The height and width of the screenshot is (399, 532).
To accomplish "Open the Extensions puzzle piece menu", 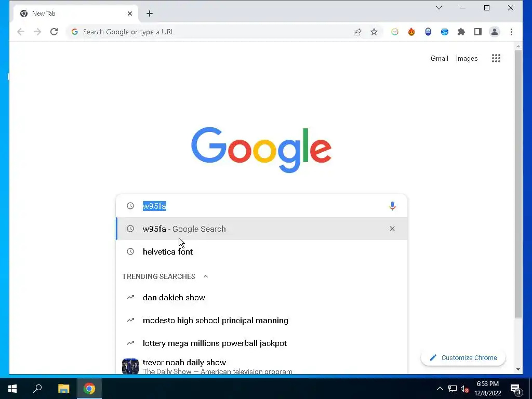I will point(461,32).
